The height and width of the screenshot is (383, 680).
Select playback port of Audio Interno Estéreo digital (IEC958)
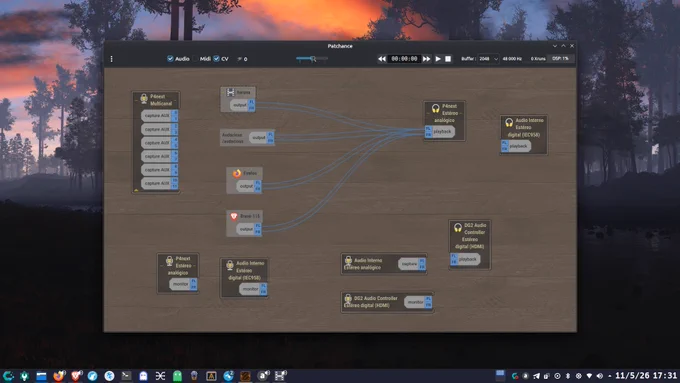pyautogui.click(x=516, y=146)
